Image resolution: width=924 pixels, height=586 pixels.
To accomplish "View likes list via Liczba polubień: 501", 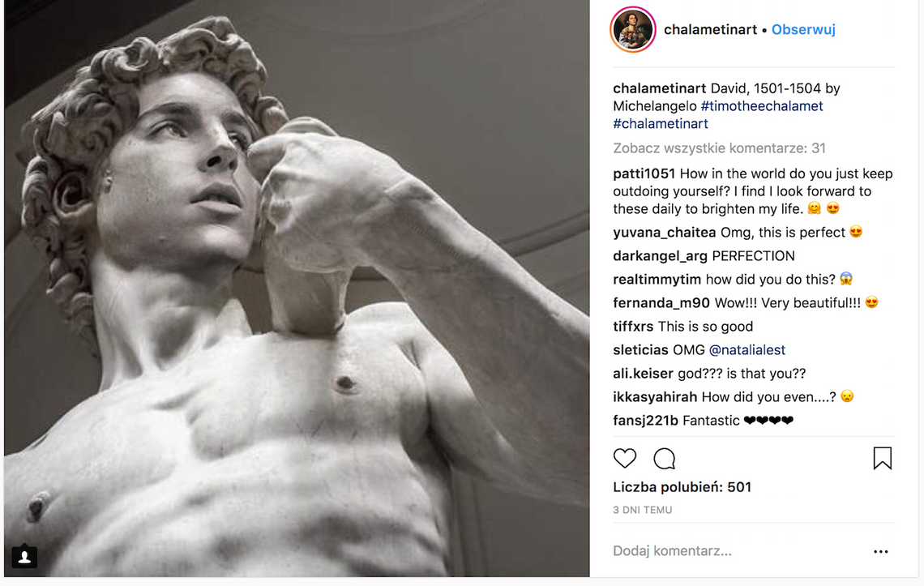I will pyautogui.click(x=682, y=487).
